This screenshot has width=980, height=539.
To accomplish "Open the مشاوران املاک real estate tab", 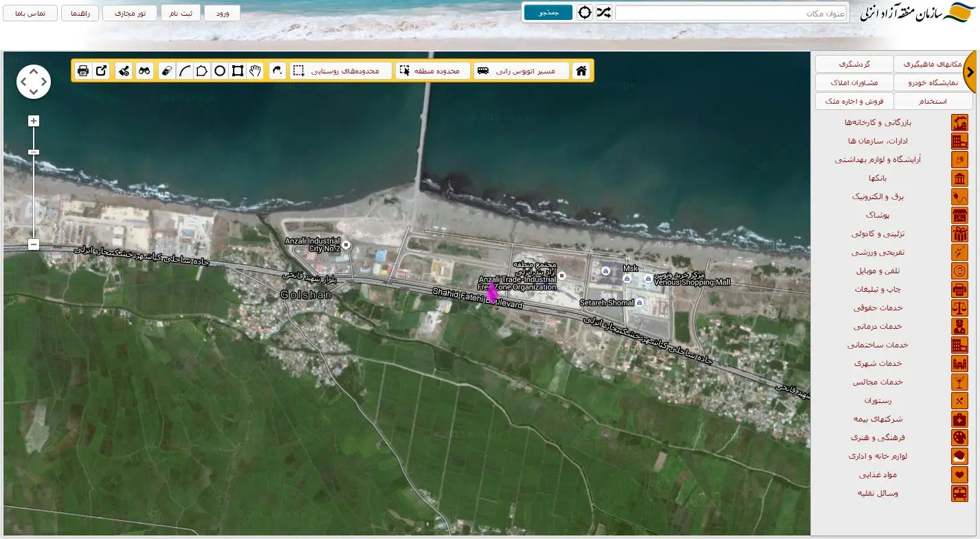I will pos(854,82).
